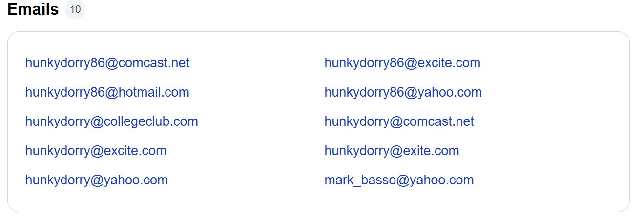
Task: Open hunkydorry@yahoo.com email link
Action: [x=97, y=180]
